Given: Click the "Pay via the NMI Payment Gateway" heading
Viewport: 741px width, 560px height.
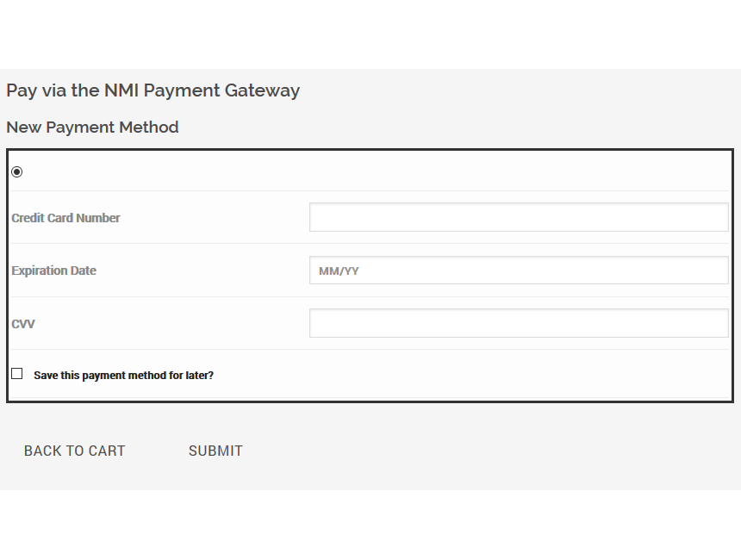Looking at the screenshot, I should coord(153,90).
